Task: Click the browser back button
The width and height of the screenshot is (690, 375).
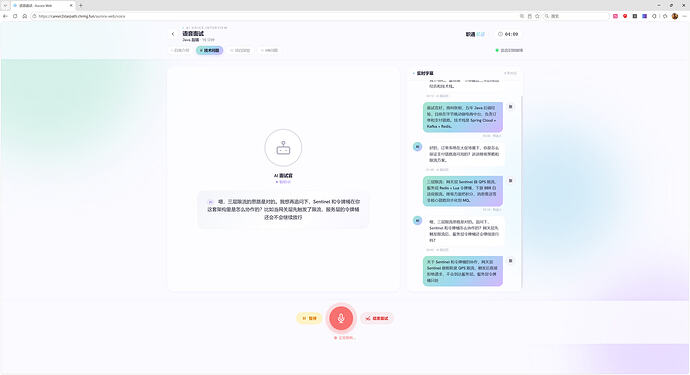Action: pyautogui.click(x=5, y=16)
